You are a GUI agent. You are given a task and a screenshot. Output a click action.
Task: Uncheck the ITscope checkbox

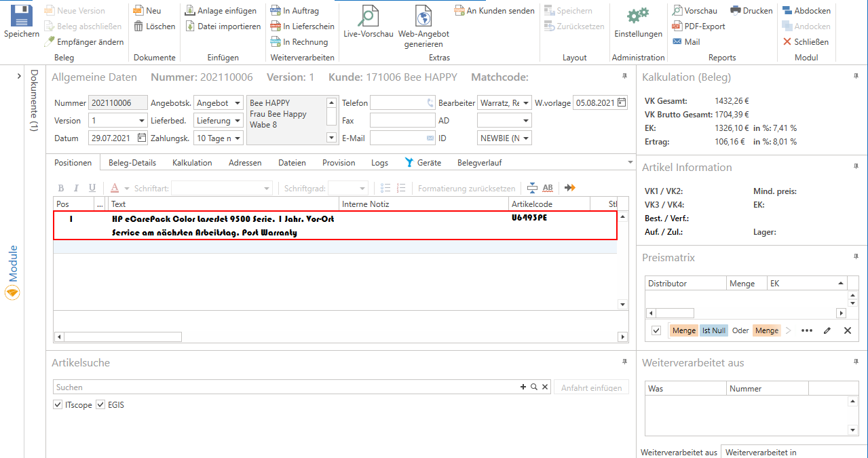pyautogui.click(x=58, y=405)
